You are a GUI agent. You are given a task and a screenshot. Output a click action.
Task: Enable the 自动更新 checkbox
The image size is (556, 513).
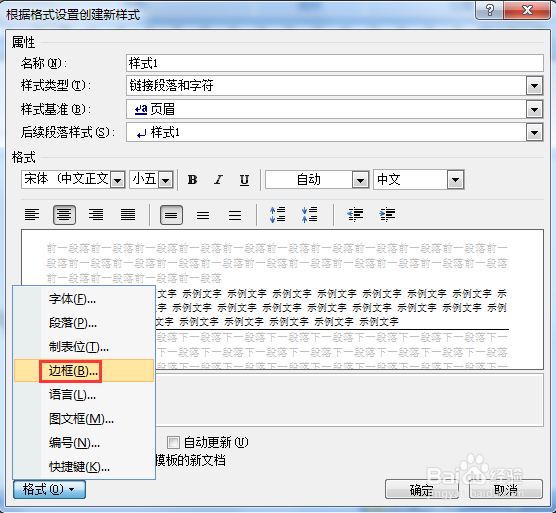tap(173, 442)
